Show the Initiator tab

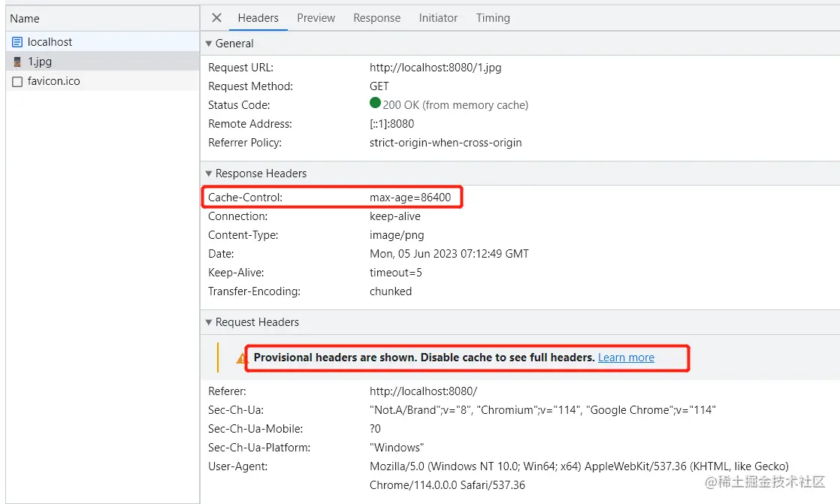tap(438, 18)
